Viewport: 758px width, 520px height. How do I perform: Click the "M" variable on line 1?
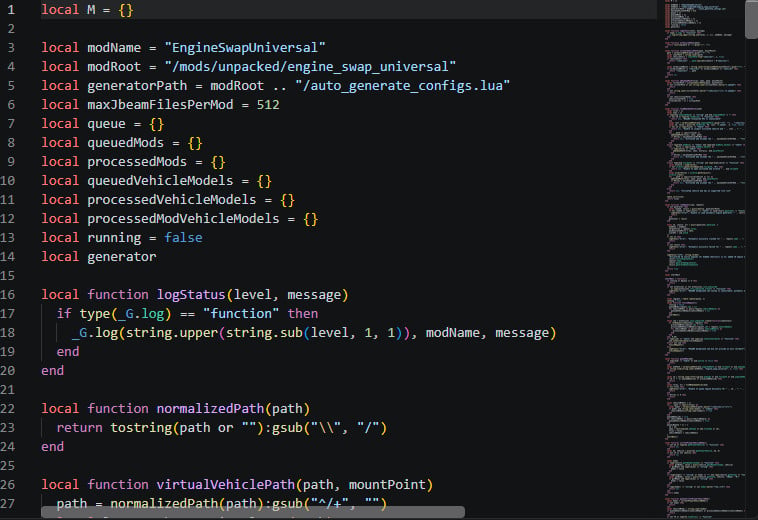coord(91,10)
